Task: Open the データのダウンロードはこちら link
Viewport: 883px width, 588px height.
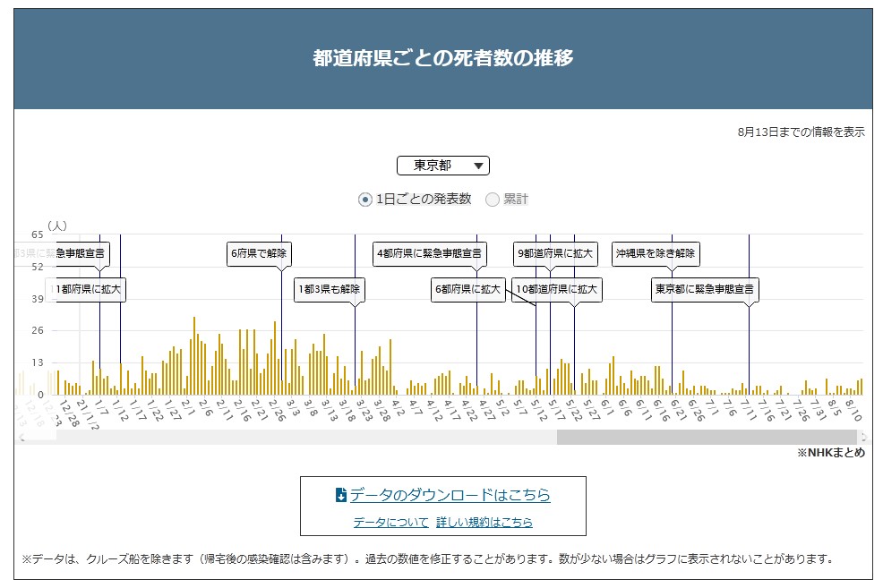Action: pos(450,495)
